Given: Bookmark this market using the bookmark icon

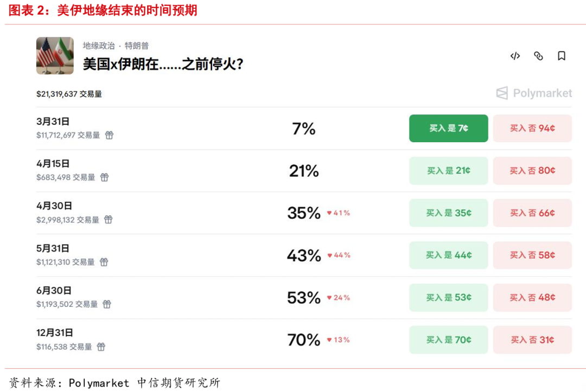Looking at the screenshot, I should tap(562, 56).
